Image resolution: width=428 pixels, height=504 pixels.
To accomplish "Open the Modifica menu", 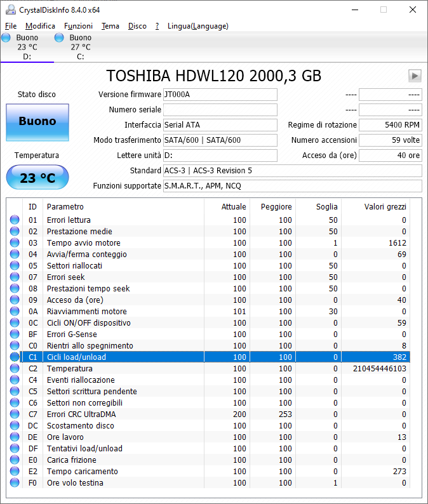I will click(x=40, y=26).
